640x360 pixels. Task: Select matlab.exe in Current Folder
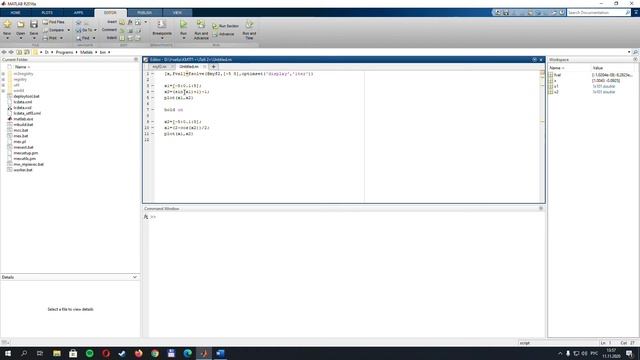pos(23,119)
